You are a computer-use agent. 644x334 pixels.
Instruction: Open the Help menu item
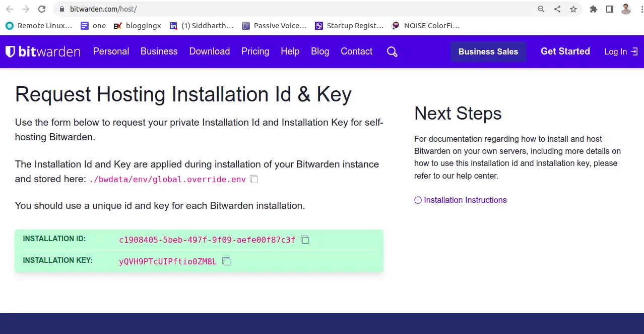point(290,51)
